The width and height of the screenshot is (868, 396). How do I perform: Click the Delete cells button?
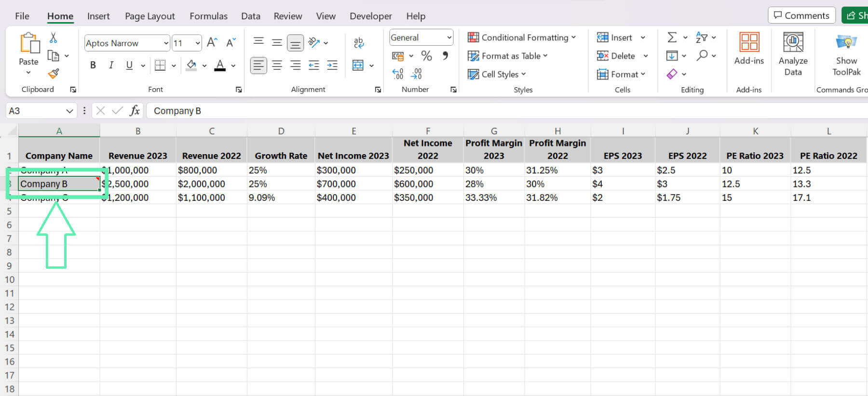tap(616, 56)
